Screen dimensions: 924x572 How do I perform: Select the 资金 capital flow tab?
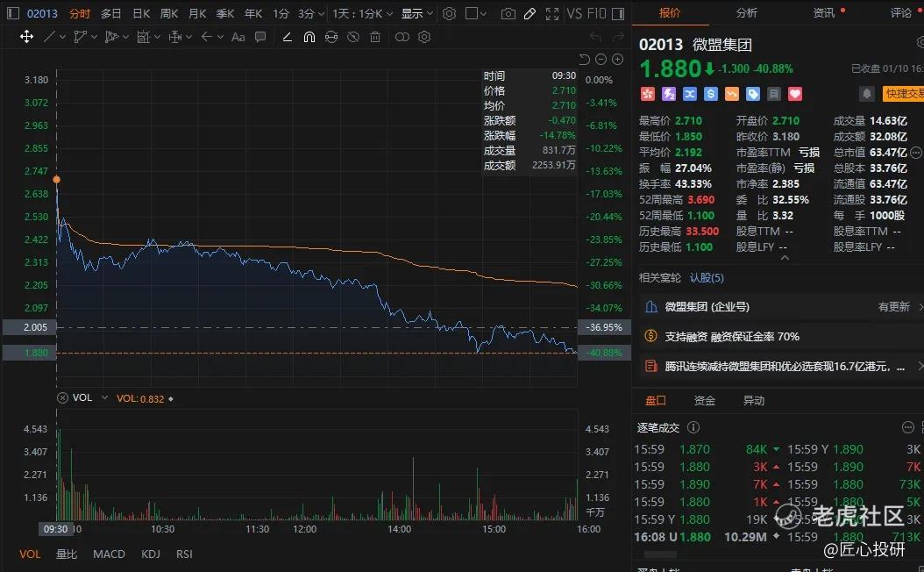tap(705, 400)
